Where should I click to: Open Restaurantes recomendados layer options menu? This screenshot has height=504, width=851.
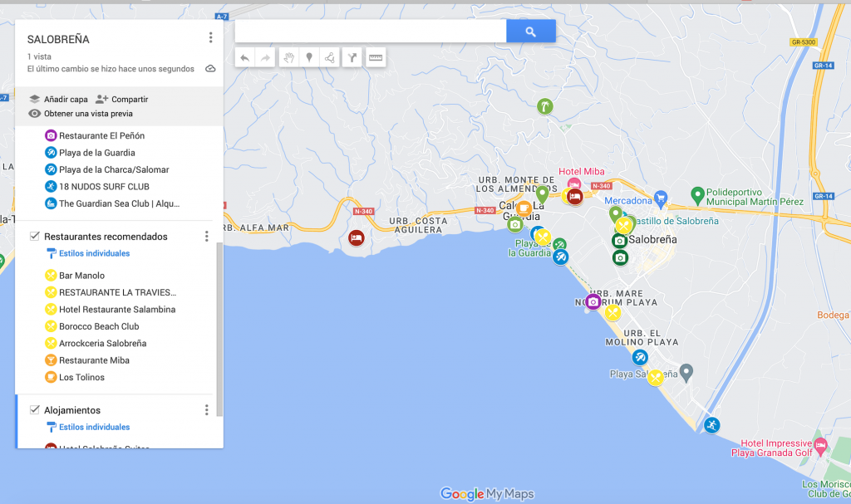coord(207,237)
